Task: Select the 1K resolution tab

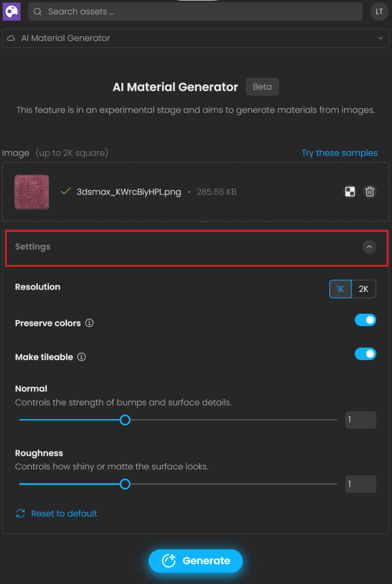Action: [x=340, y=289]
